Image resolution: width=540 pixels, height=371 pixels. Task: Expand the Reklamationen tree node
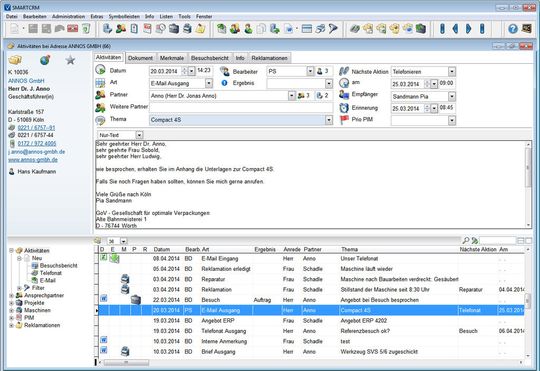tap(11, 325)
